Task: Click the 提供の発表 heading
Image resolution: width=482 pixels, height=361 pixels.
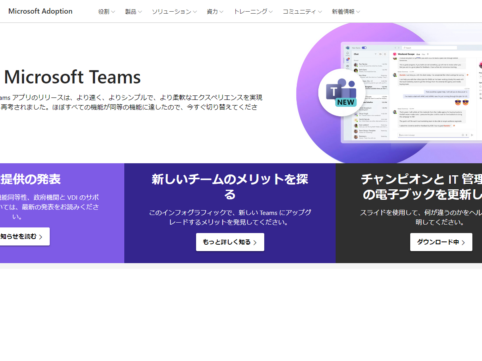Action: point(30,179)
